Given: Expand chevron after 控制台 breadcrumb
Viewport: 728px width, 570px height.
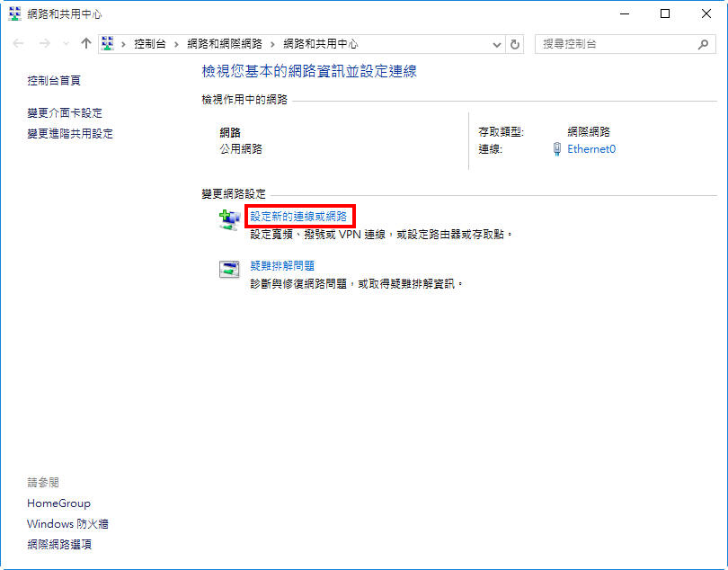Looking at the screenshot, I should point(176,44).
